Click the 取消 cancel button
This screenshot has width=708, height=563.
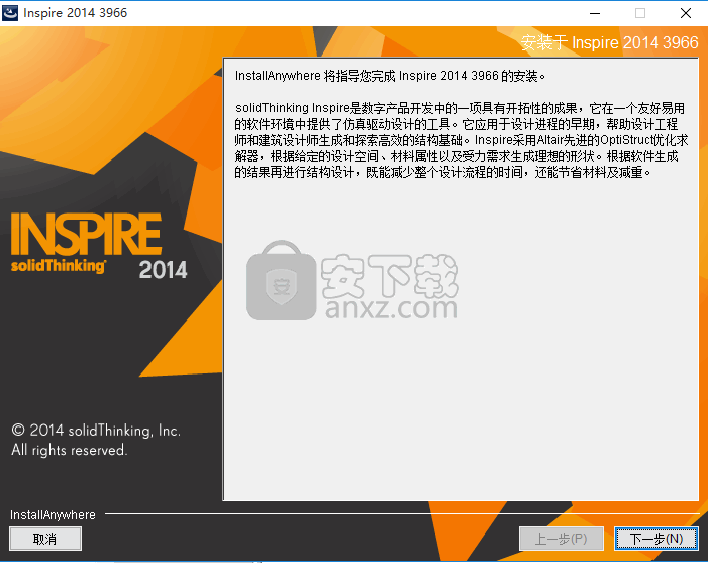pyautogui.click(x=45, y=539)
